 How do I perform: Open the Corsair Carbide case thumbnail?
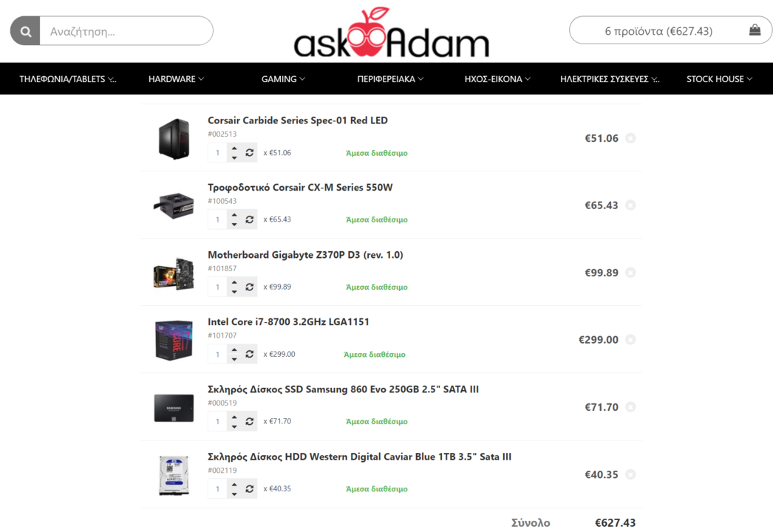pos(174,139)
